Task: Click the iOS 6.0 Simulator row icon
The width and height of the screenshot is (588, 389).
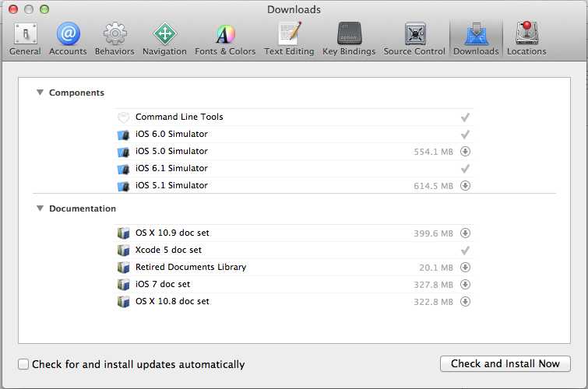Action: tap(123, 135)
